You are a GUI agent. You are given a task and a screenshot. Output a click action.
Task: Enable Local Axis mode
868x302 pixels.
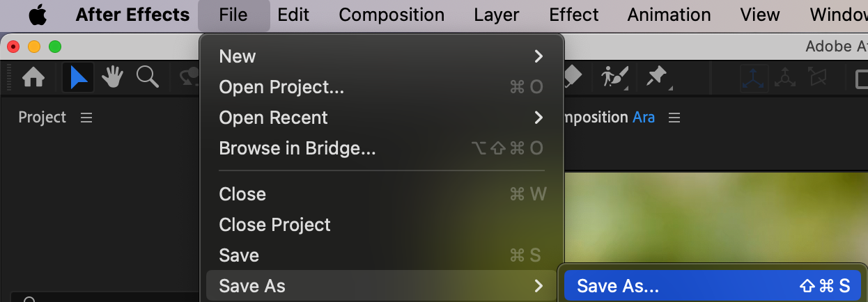click(754, 78)
